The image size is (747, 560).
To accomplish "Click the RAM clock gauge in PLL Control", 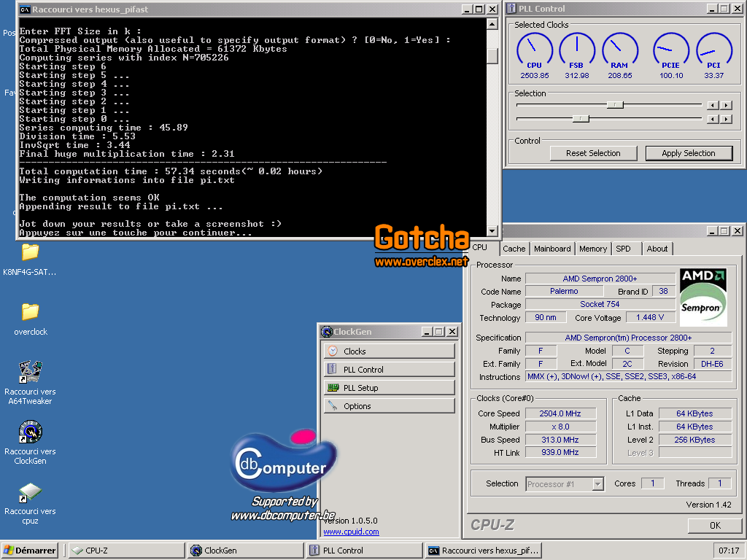I will tap(620, 51).
